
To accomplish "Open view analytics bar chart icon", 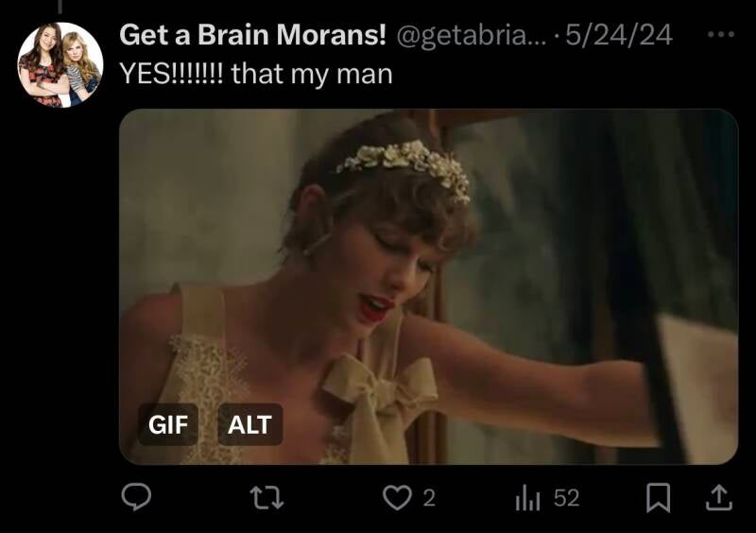I will click(527, 498).
